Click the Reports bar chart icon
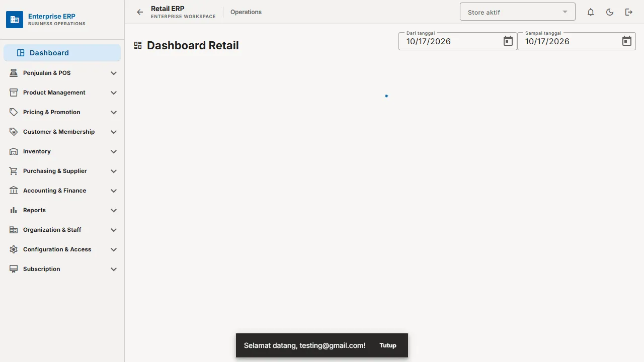This screenshot has width=644, height=362. click(14, 210)
